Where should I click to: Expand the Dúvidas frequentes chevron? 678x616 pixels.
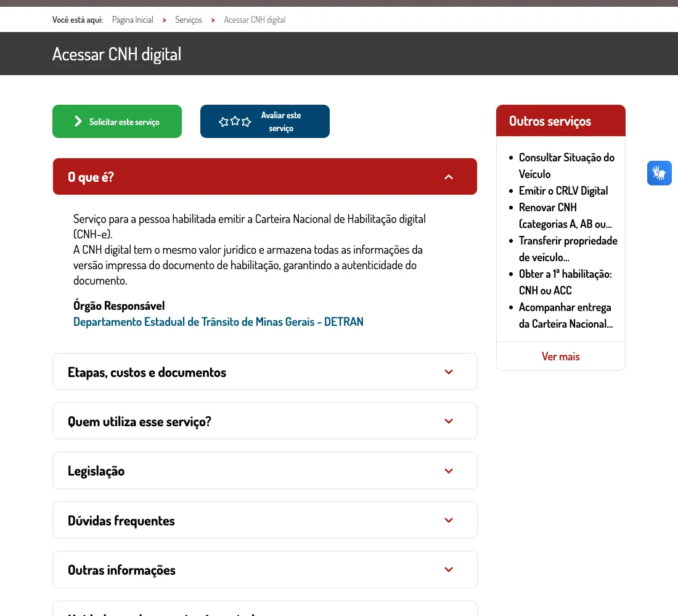pyautogui.click(x=449, y=520)
